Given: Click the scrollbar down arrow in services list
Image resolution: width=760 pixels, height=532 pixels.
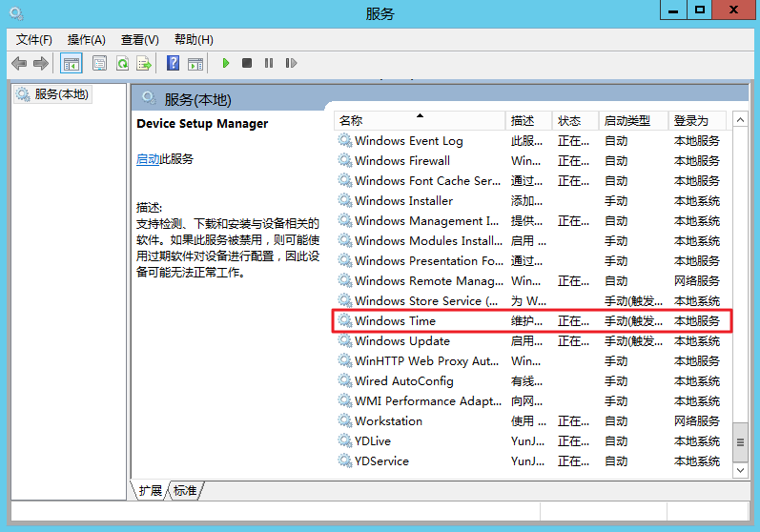Looking at the screenshot, I should [x=739, y=470].
